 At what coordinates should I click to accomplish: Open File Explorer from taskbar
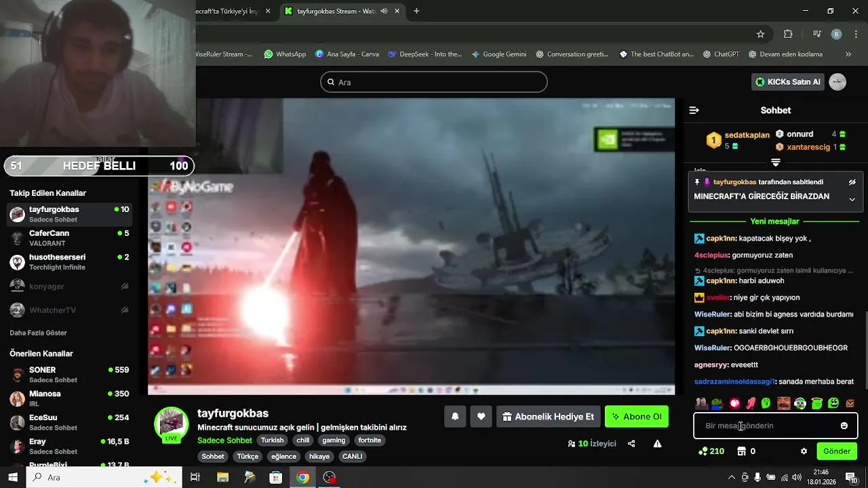(222, 477)
